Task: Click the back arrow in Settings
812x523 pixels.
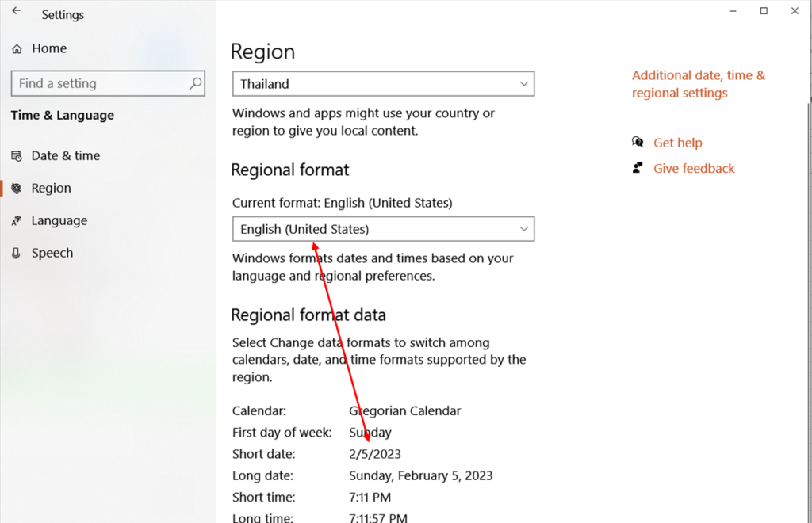Action: [x=17, y=12]
